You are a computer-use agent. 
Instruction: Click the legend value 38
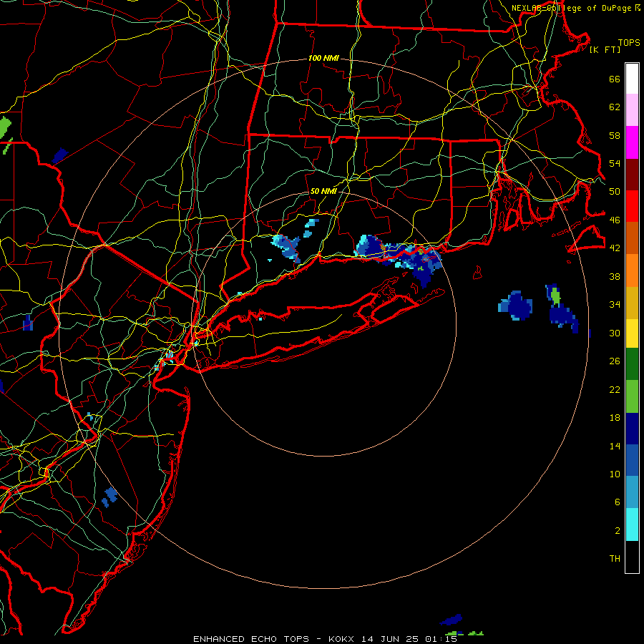click(x=615, y=276)
